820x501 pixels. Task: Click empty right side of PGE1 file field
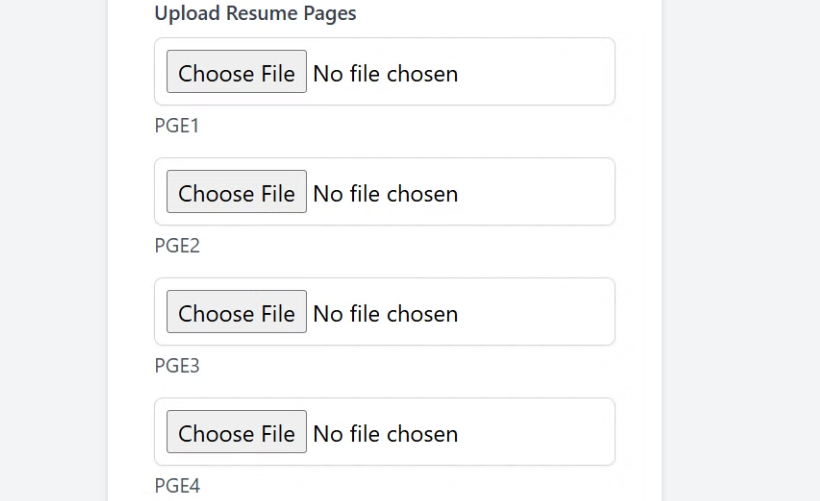pos(540,72)
